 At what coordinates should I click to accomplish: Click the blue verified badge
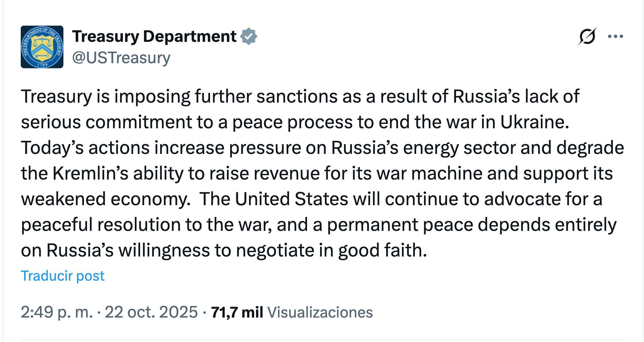click(248, 36)
